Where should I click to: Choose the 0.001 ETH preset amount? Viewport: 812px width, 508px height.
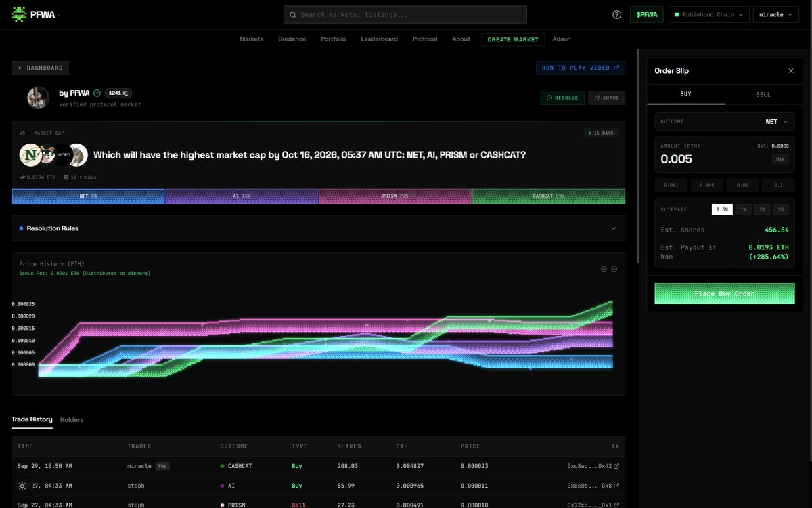pyautogui.click(x=671, y=185)
